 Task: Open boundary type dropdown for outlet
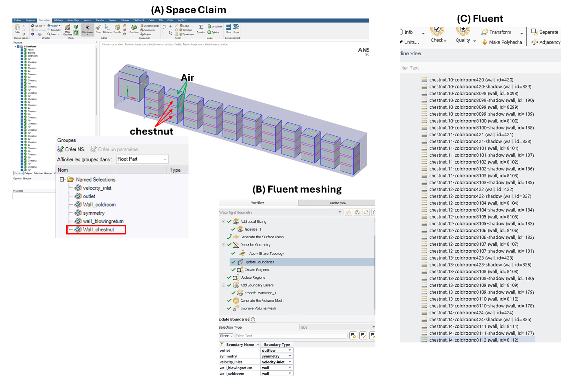[x=290, y=351]
